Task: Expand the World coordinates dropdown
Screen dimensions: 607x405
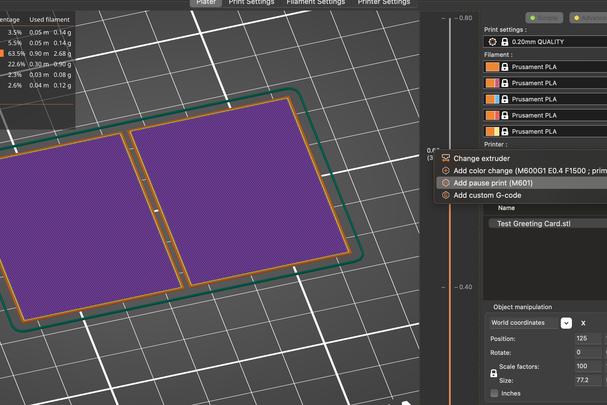Action: point(566,323)
